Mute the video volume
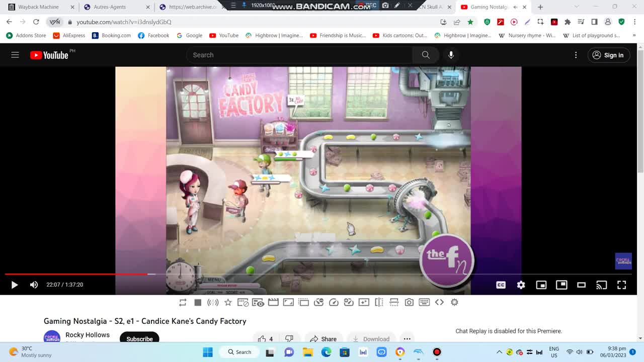 click(x=34, y=285)
